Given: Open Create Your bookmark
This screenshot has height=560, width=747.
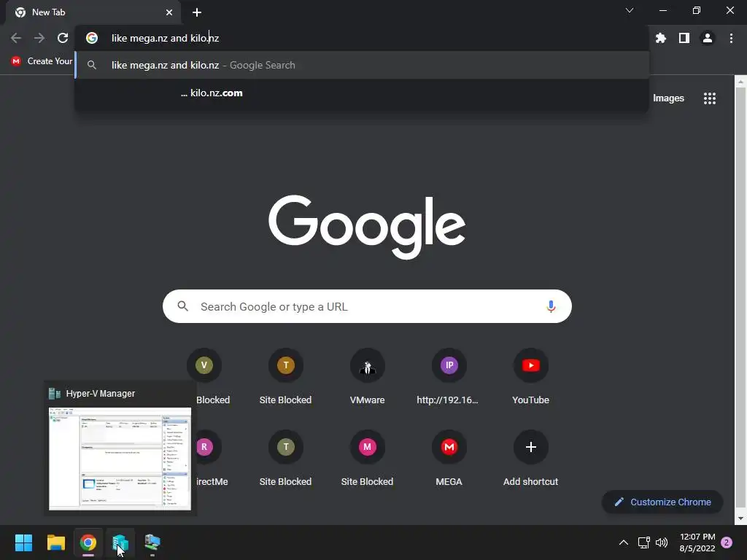Looking at the screenshot, I should 42,61.
